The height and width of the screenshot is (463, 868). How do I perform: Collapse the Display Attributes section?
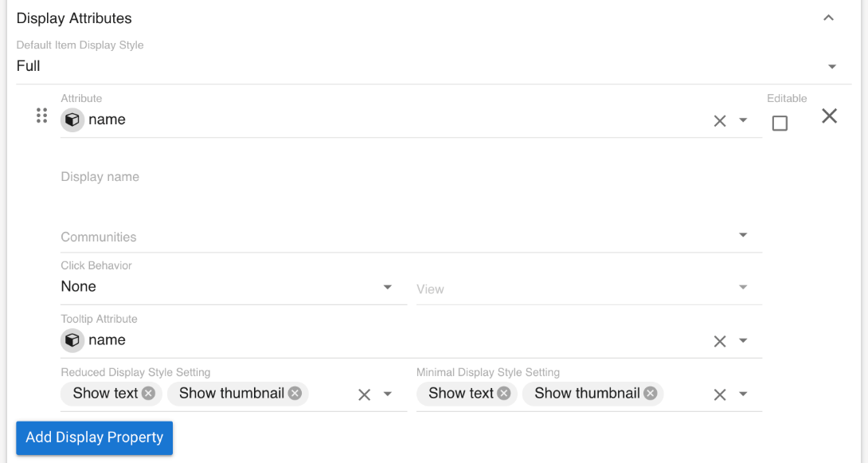828,18
